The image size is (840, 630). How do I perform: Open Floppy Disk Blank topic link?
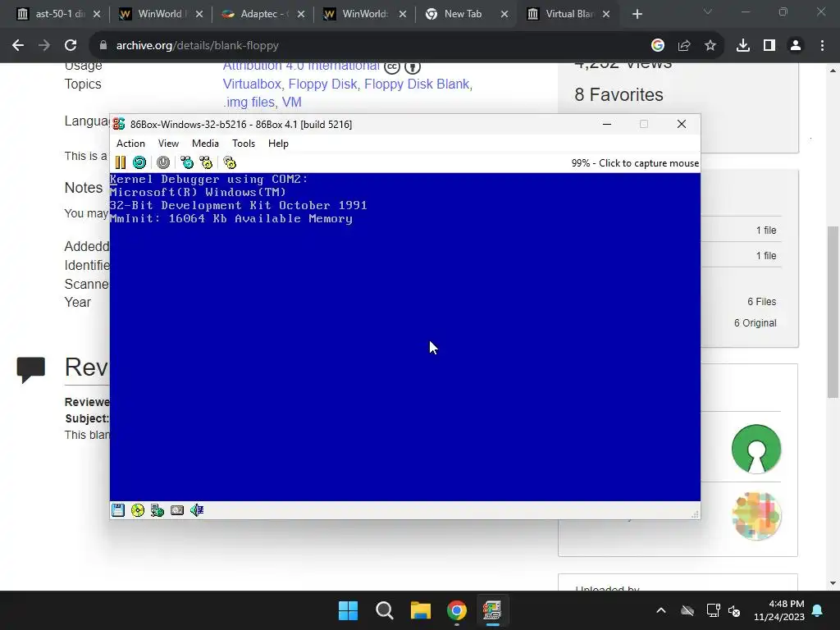pyautogui.click(x=417, y=84)
